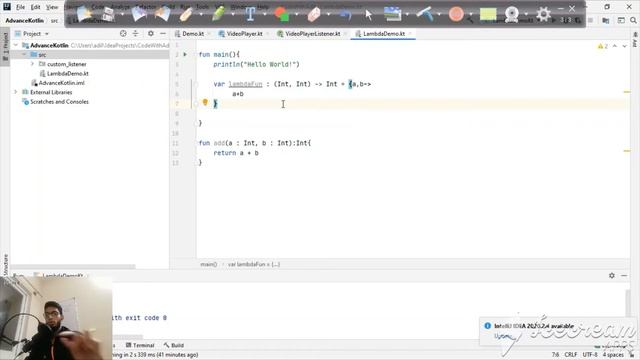
Task: Toggle fold marker at lambdaFun line
Action: coord(196,84)
